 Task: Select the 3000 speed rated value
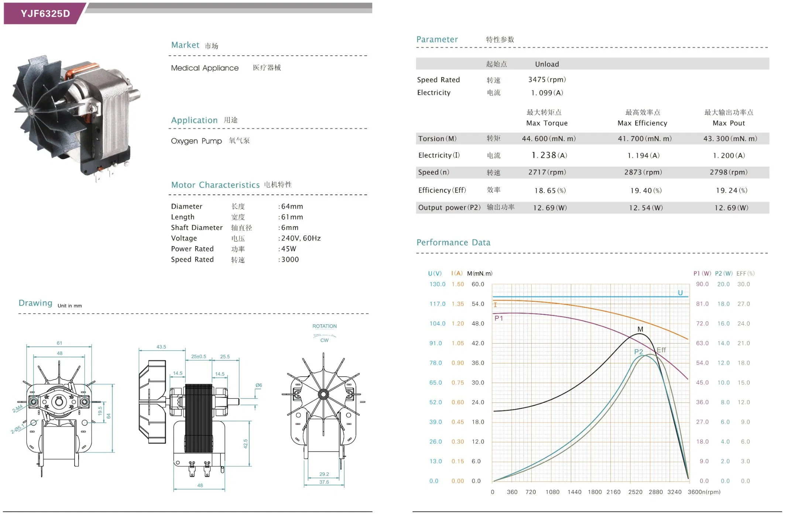tap(290, 260)
